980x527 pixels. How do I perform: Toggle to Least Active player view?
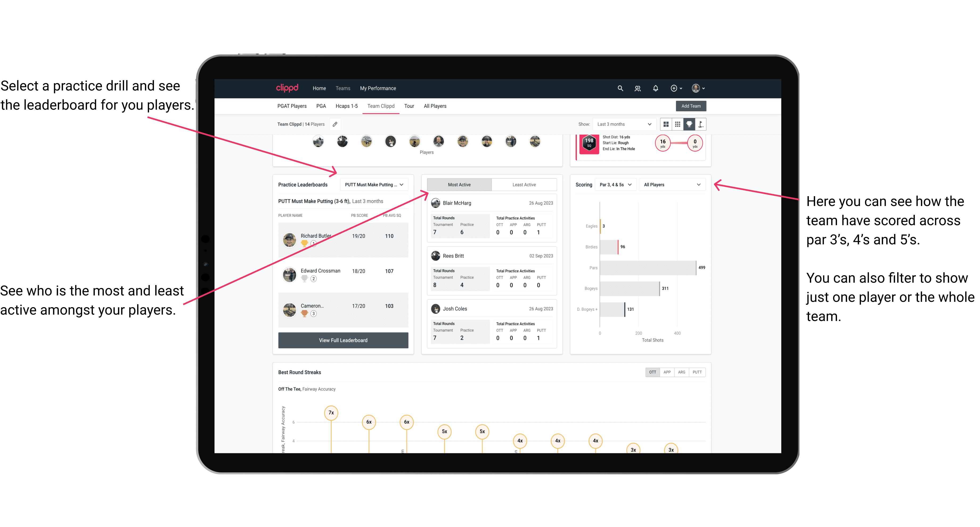523,184
